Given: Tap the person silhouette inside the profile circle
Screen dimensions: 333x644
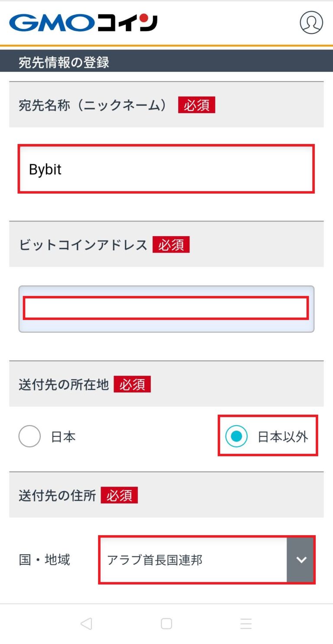Looking at the screenshot, I should [311, 23].
